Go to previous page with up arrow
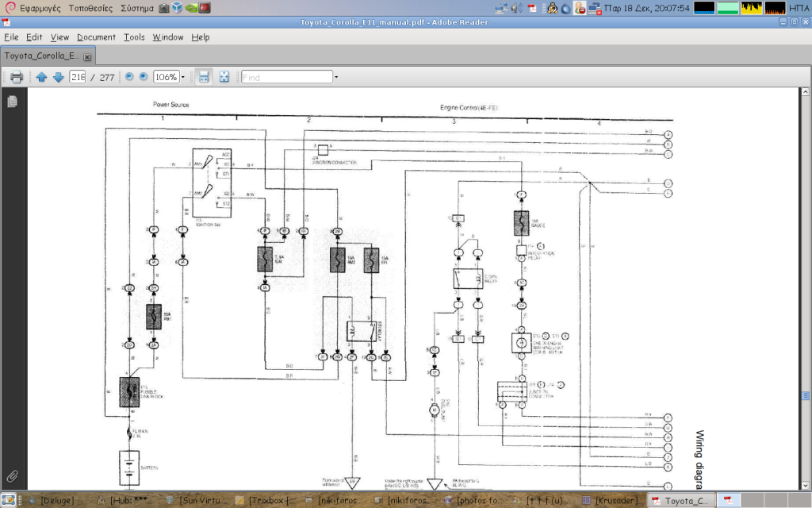812x508 pixels. (41, 77)
